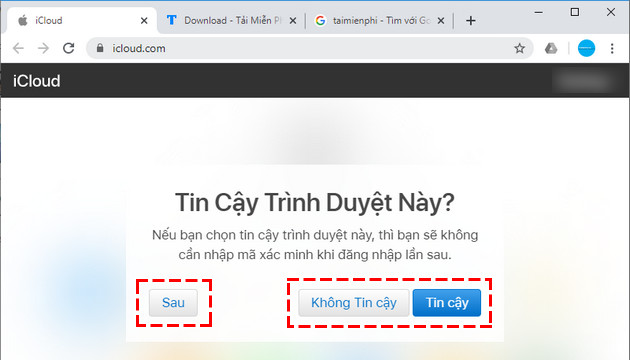
Task: Close the Download tab
Action: 293,20
